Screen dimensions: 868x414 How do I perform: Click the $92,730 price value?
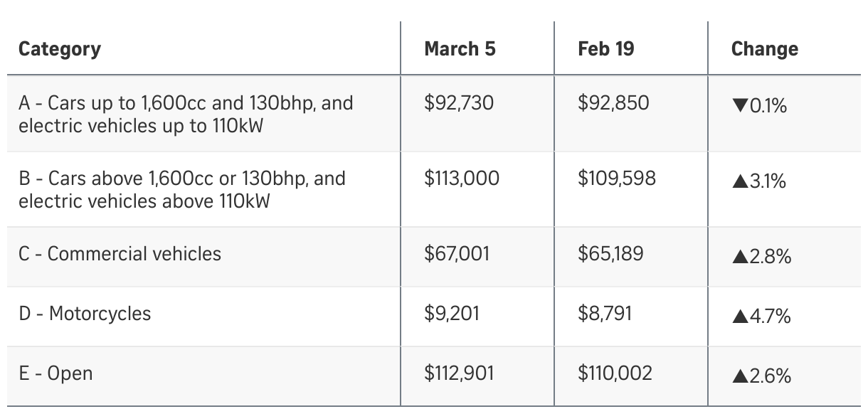[459, 103]
